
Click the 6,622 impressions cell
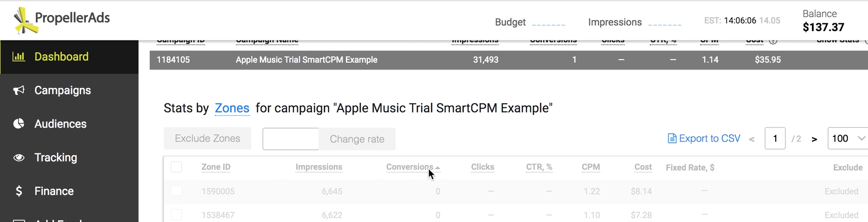332,215
